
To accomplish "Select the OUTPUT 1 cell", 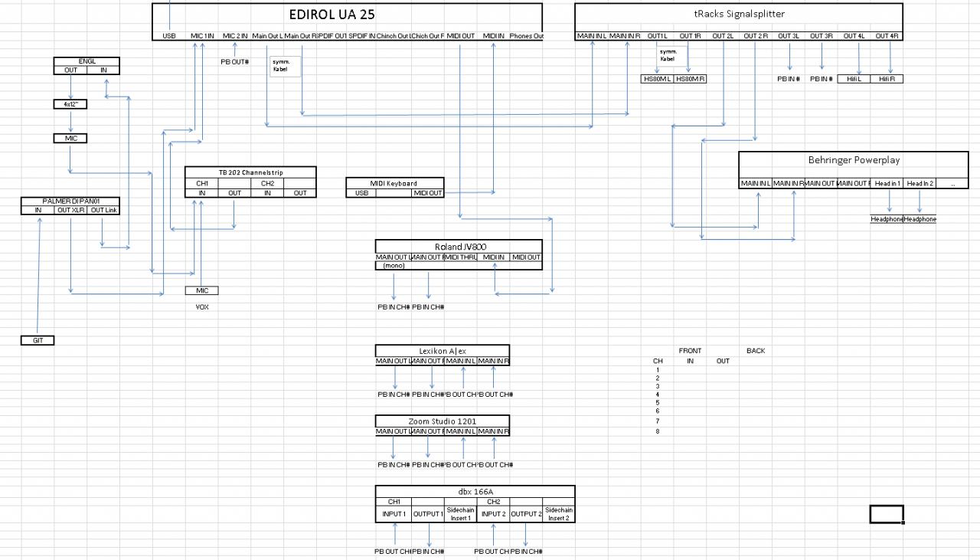I will tap(428, 514).
